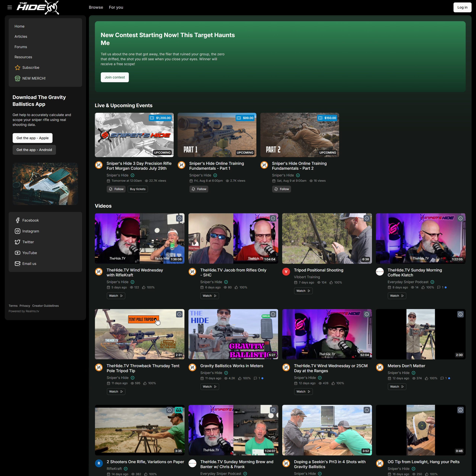Open Gravity Ballistics app promo image
Viewport: 476px width, 476px height.
(x=45, y=184)
